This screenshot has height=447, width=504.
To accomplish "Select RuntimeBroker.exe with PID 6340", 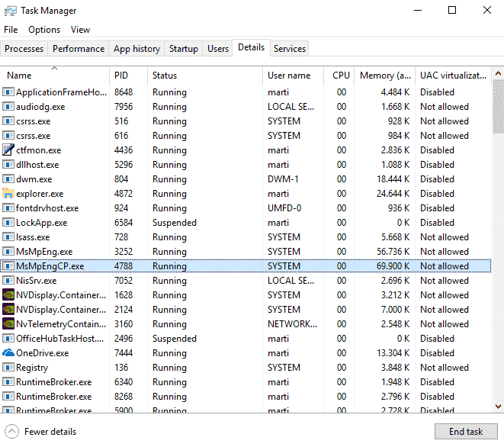I will [x=246, y=381].
